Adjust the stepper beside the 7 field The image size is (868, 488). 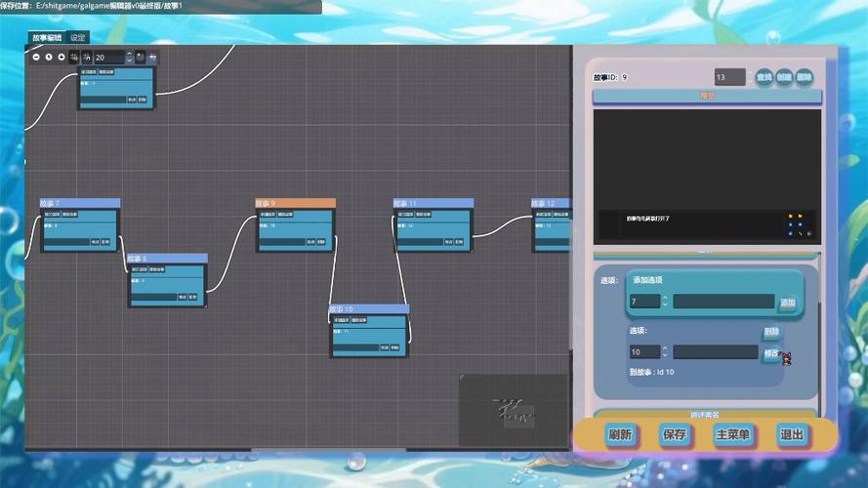[665, 301]
